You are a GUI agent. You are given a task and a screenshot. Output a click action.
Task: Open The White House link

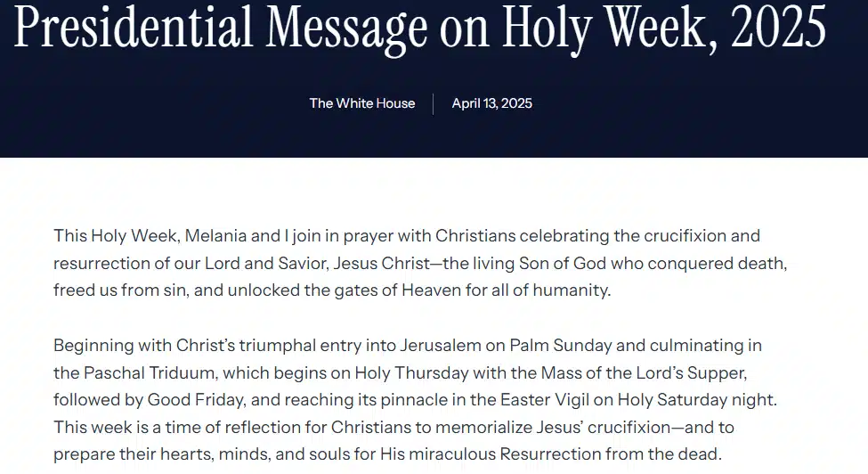coord(362,103)
